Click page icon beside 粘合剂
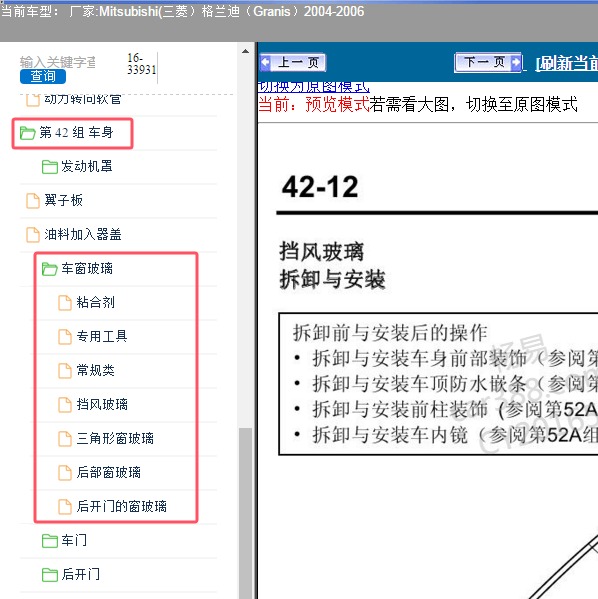Screen dimensions: 598x599 click(65, 303)
